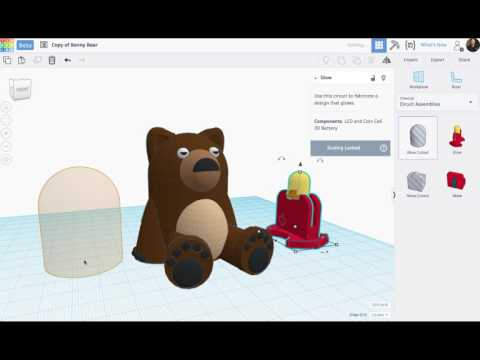Select the Glow Cutout shape thumbnail

[418, 138]
